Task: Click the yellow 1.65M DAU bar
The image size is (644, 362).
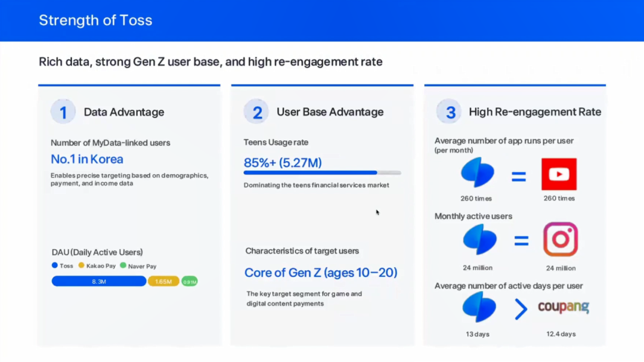Action: click(x=163, y=281)
